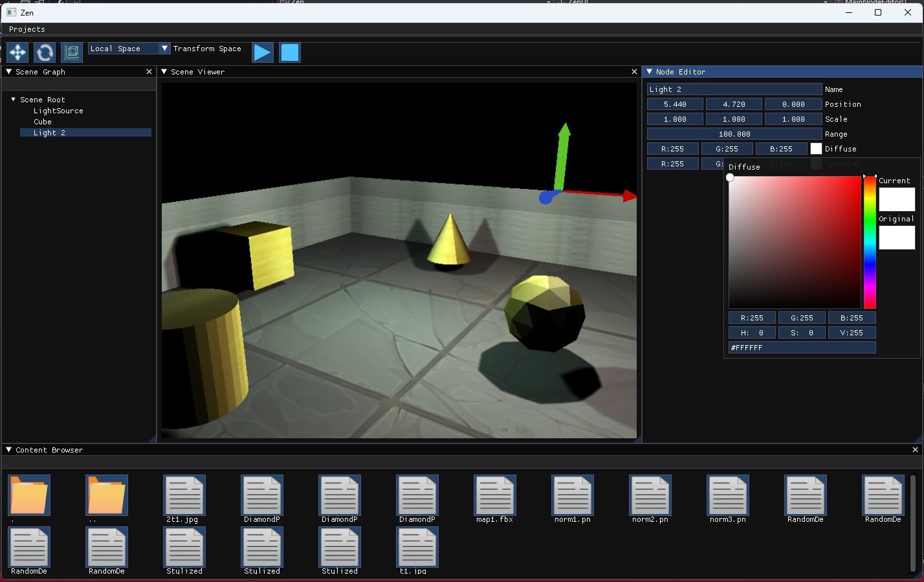Click the Diffuse B:255 field in Node Editor
The width and height of the screenshot is (924, 582).
[x=781, y=149]
